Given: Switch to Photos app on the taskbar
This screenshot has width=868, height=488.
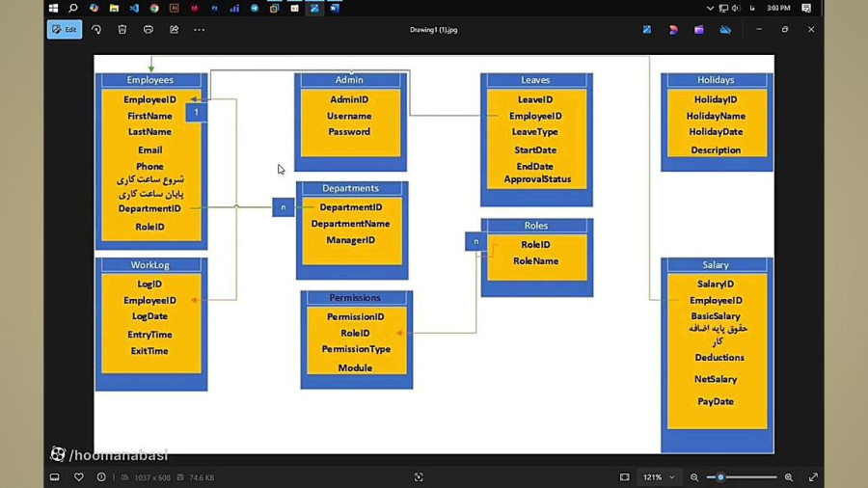Looking at the screenshot, I should (314, 8).
